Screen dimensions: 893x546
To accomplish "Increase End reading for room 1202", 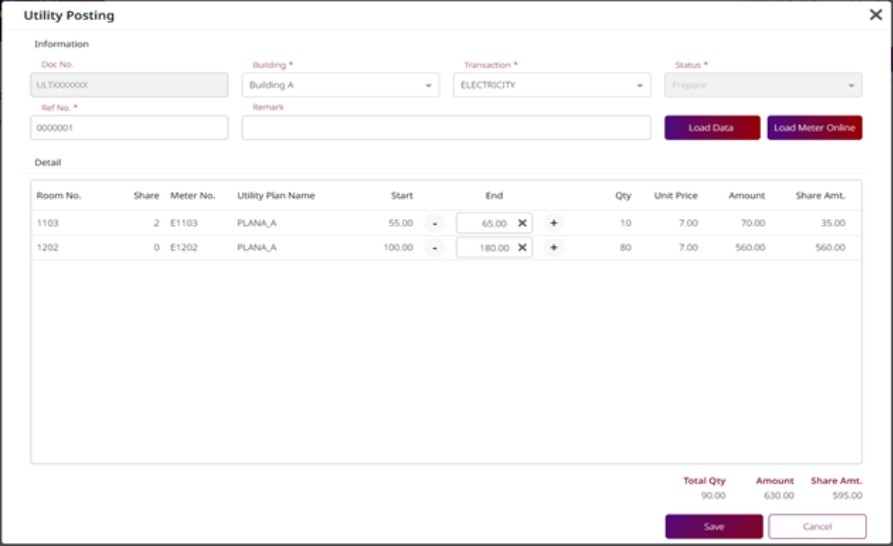I will [x=553, y=248].
